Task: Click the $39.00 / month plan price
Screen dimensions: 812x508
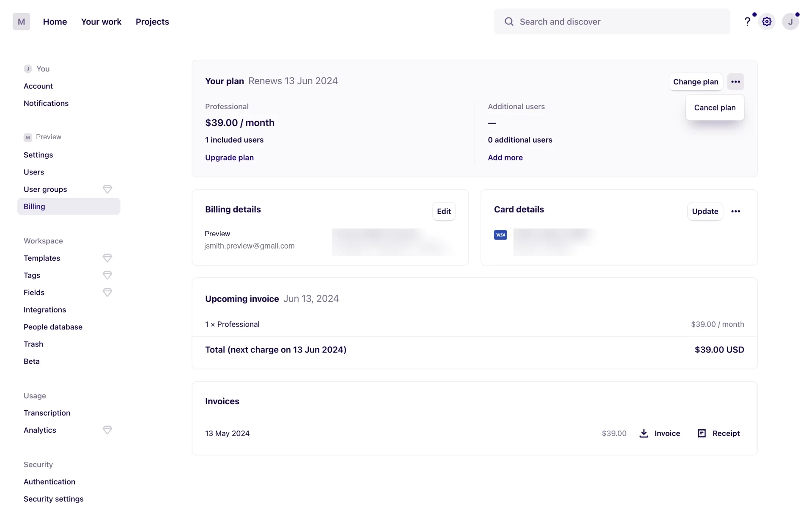Action: [240, 123]
